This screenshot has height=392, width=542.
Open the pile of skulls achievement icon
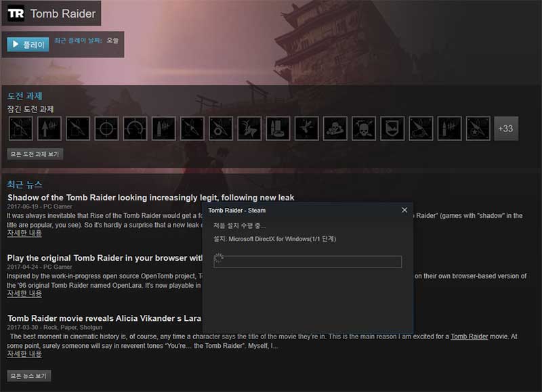click(335, 129)
